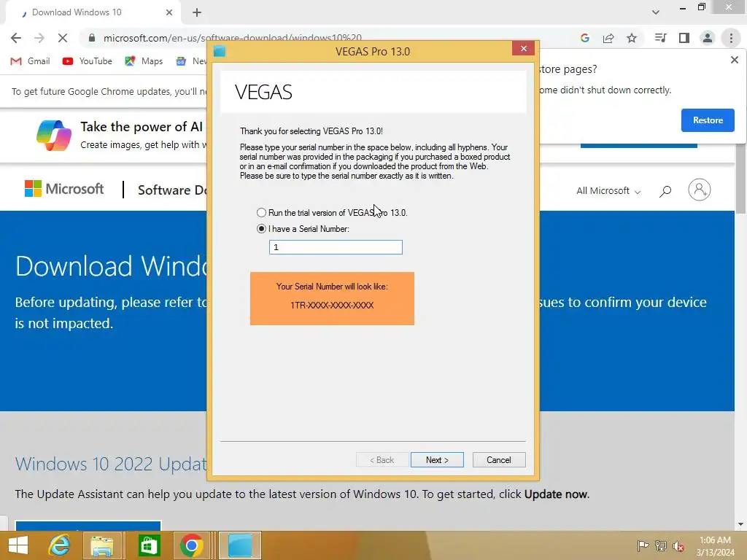Click Restore button in Chrome popup

point(708,120)
